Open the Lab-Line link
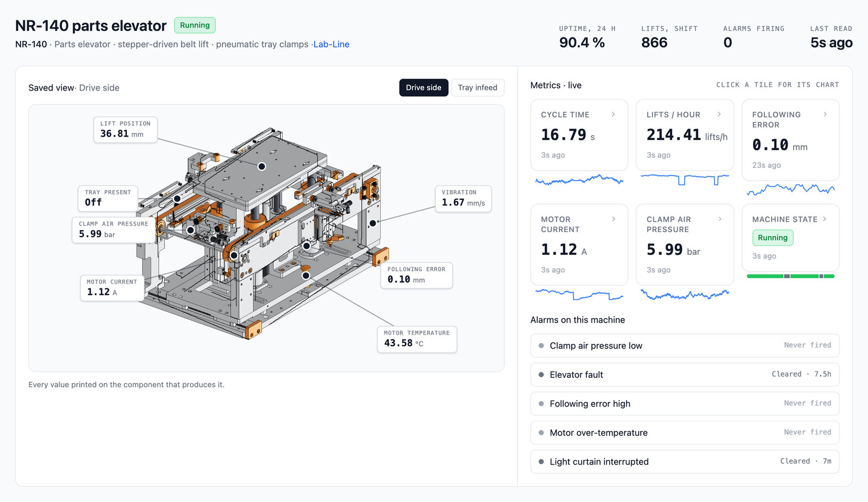This screenshot has width=868, height=502. click(x=331, y=44)
